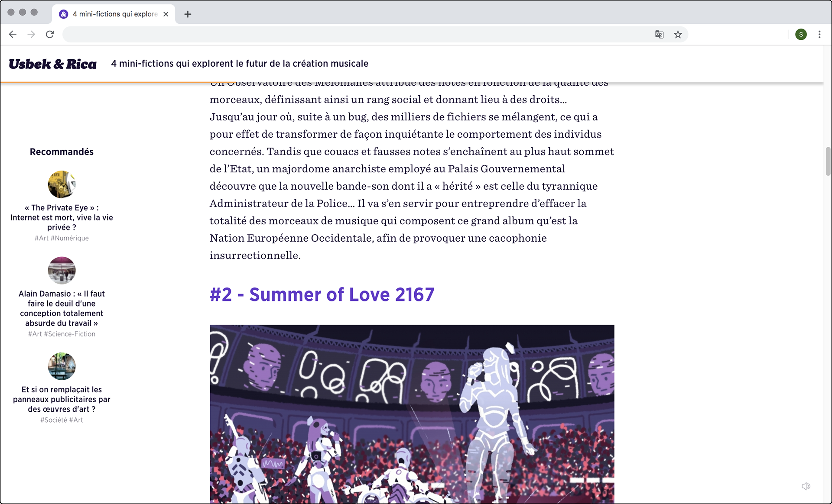832x504 pixels.
Task: Click the Summer of Love robot concert illustration
Action: click(412, 414)
